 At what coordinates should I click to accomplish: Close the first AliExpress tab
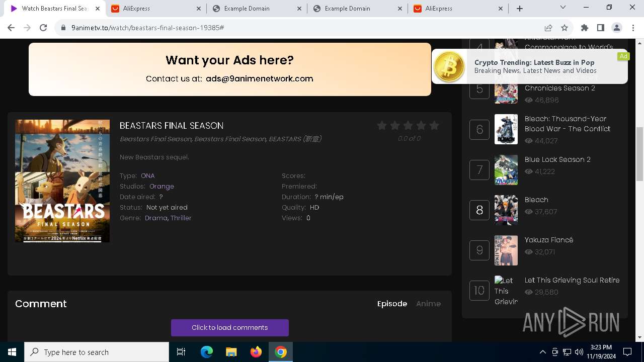tap(198, 9)
